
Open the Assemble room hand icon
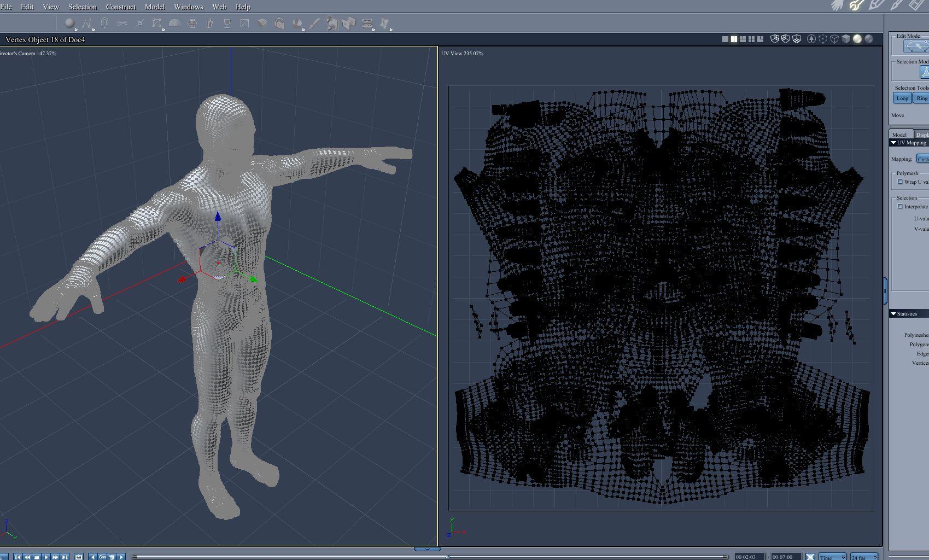(837, 5)
